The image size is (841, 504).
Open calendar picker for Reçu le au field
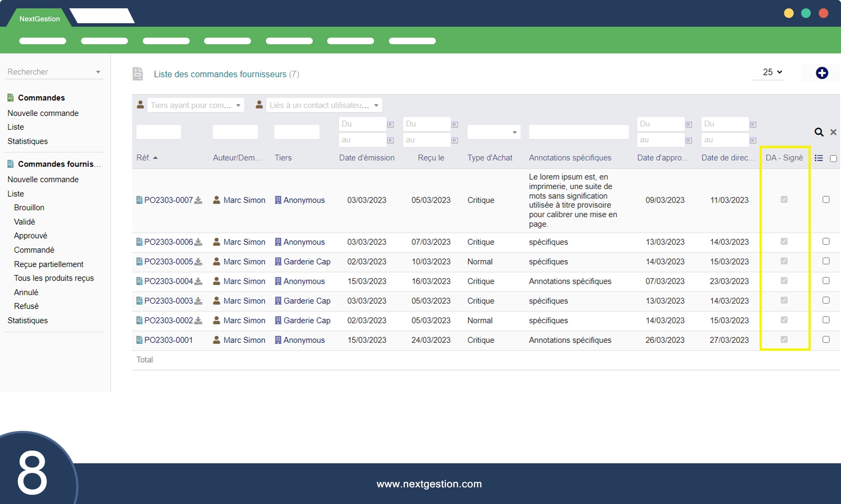click(x=455, y=140)
